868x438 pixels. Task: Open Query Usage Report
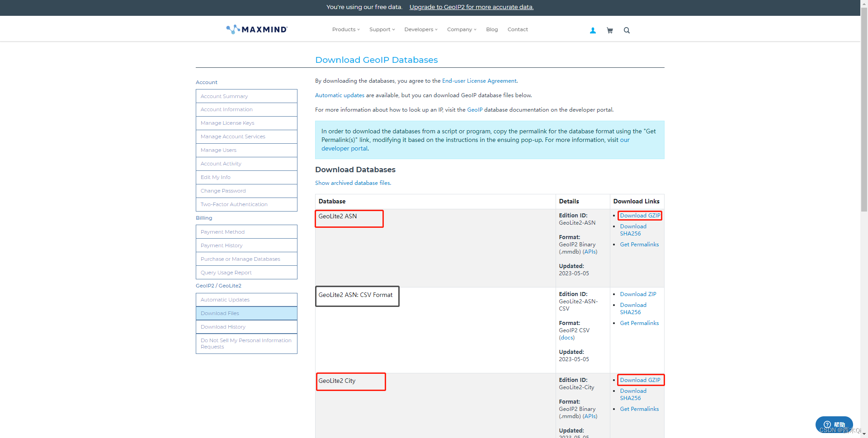[246, 273]
